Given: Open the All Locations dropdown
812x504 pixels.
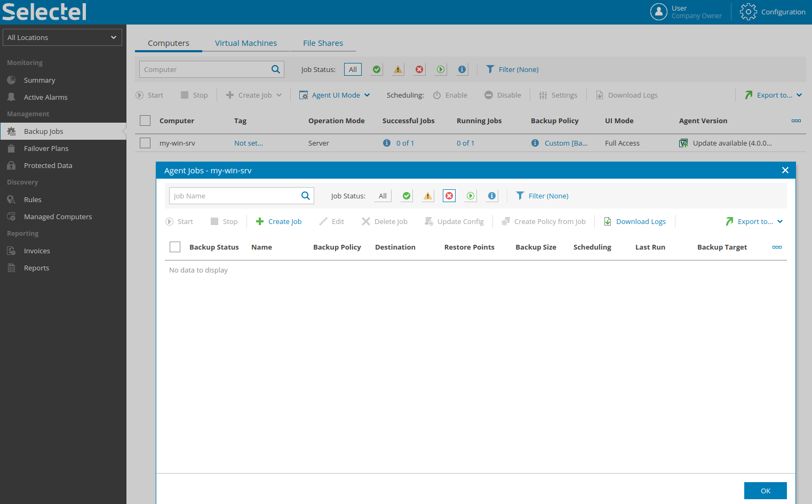Looking at the screenshot, I should coord(62,37).
